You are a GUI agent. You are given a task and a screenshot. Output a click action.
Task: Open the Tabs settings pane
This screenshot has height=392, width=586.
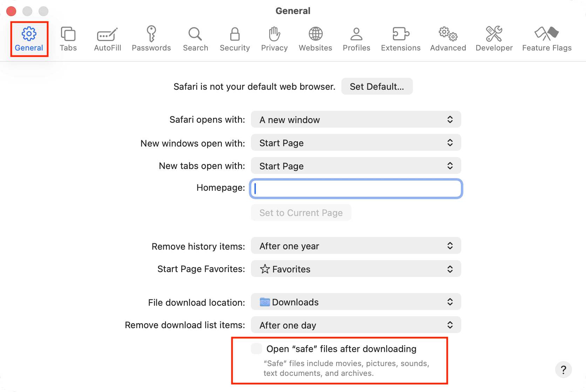pos(68,39)
